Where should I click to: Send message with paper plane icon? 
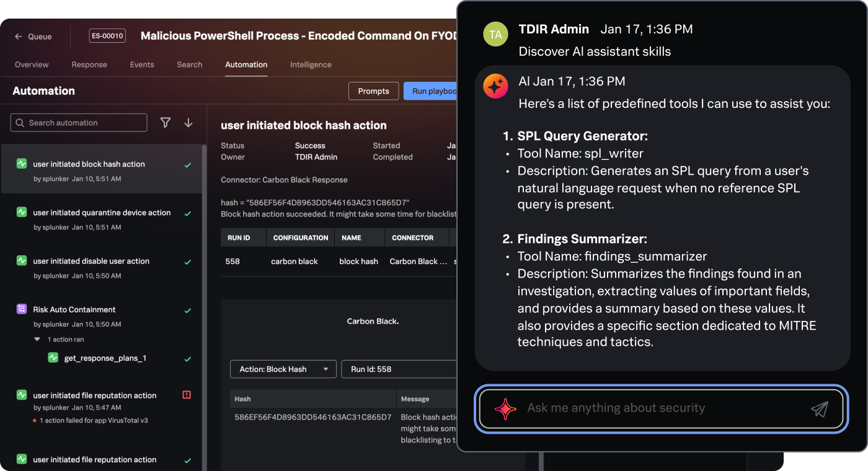coord(820,408)
